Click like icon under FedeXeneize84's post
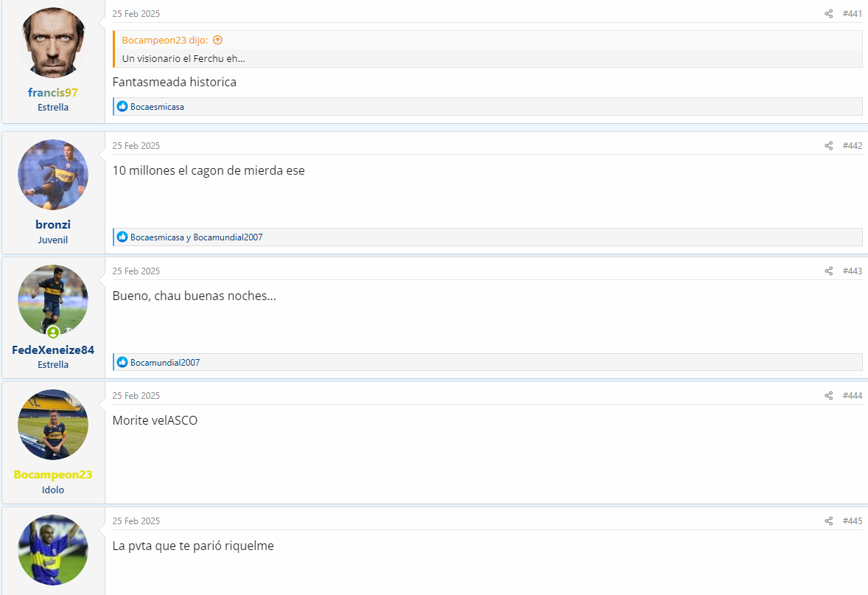The width and height of the screenshot is (868, 595). tap(122, 362)
